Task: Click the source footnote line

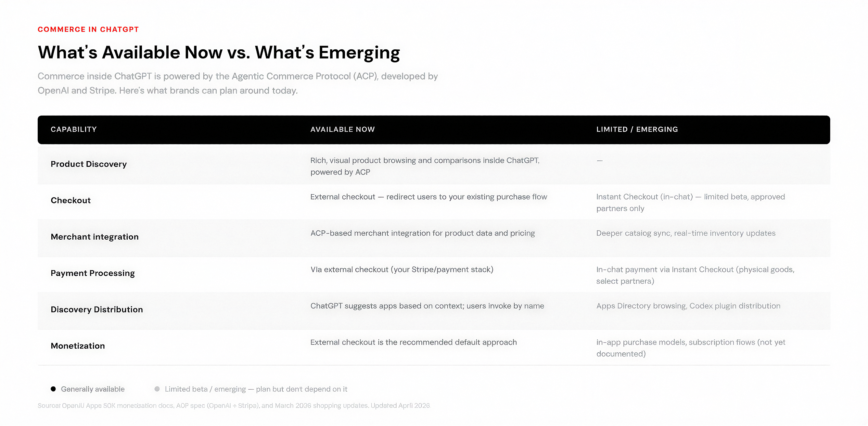Action: (234, 406)
